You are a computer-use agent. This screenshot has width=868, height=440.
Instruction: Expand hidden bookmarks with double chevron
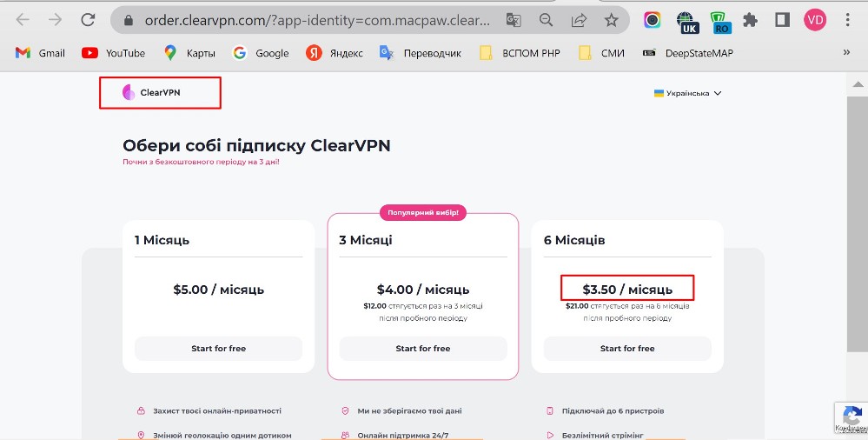pos(846,53)
